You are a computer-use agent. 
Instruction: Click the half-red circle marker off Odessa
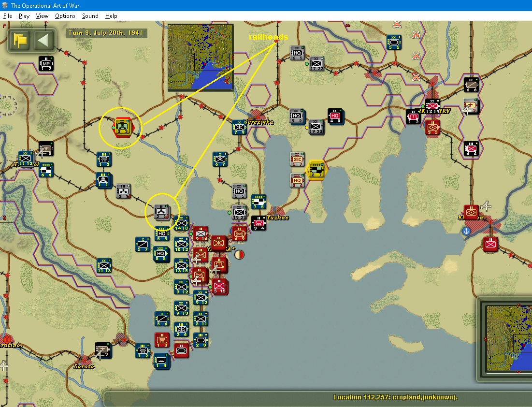[x=240, y=255]
